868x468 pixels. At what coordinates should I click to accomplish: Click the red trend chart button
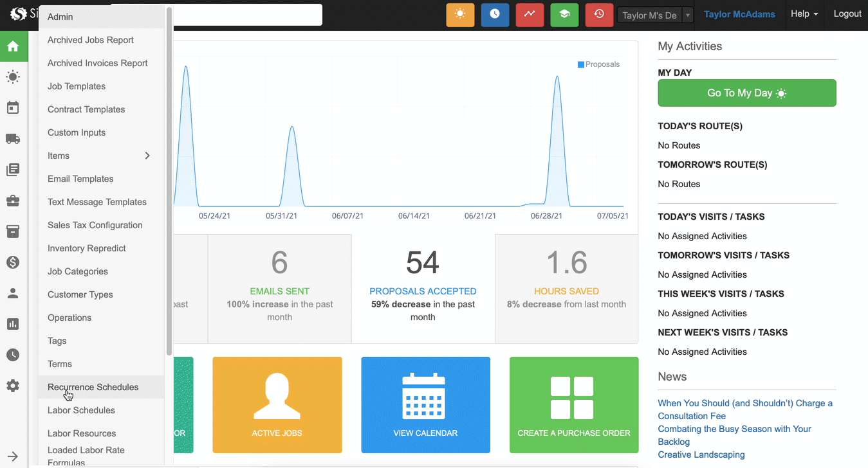coord(530,15)
